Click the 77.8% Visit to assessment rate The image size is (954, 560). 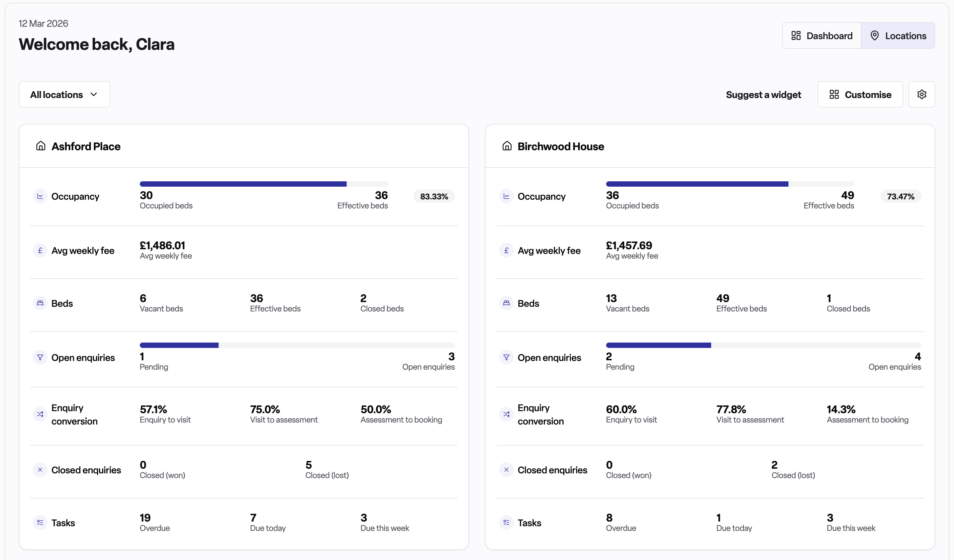click(x=731, y=409)
